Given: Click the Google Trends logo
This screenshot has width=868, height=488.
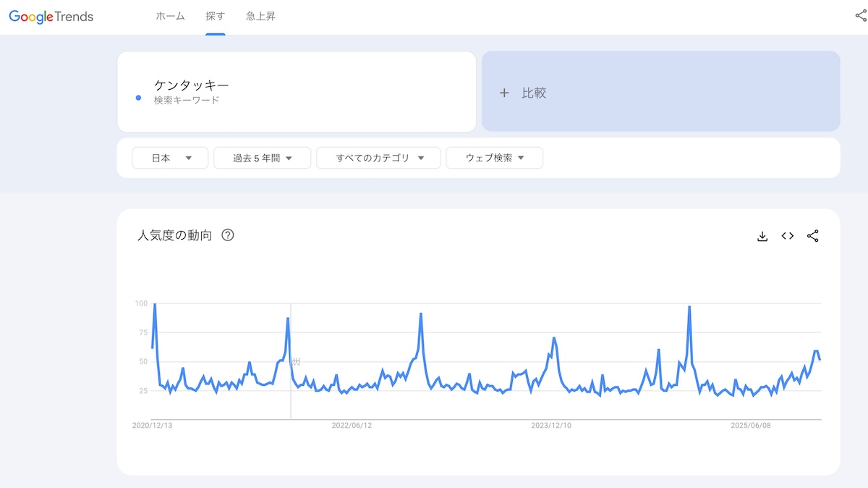Looking at the screenshot, I should click(51, 16).
